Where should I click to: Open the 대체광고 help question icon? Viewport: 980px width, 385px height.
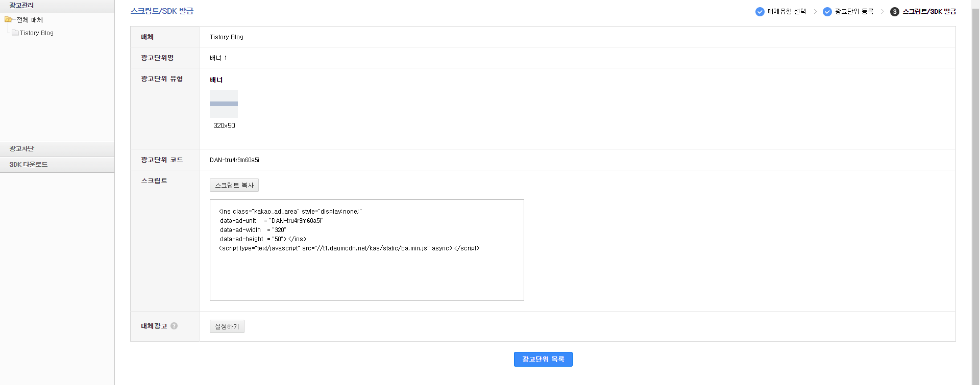[x=174, y=326]
